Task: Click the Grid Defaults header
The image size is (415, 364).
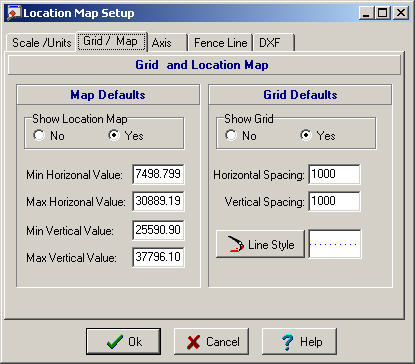Action: [300, 95]
